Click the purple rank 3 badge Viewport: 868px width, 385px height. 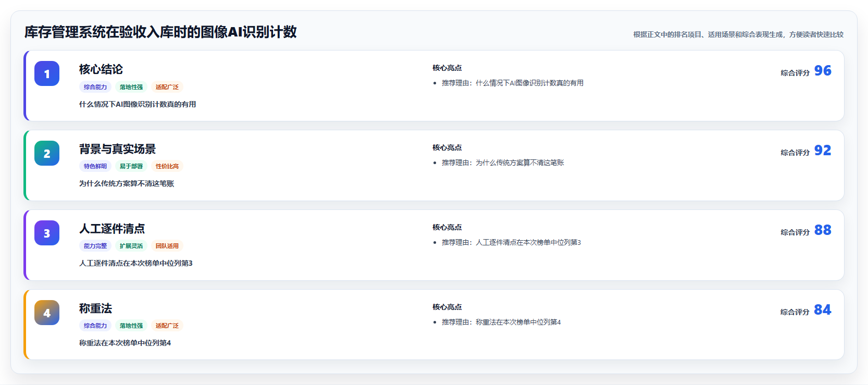point(47,233)
